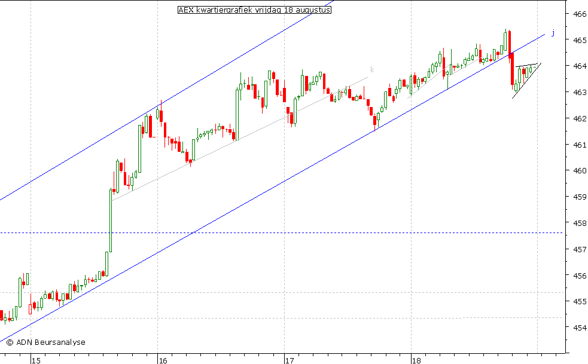Click date label 15 on time axis
Screen dimensions: 588x364
pyautogui.click(x=36, y=360)
